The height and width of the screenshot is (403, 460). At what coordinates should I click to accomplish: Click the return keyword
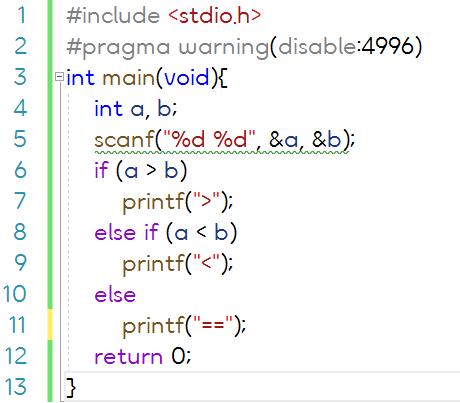coord(128,357)
